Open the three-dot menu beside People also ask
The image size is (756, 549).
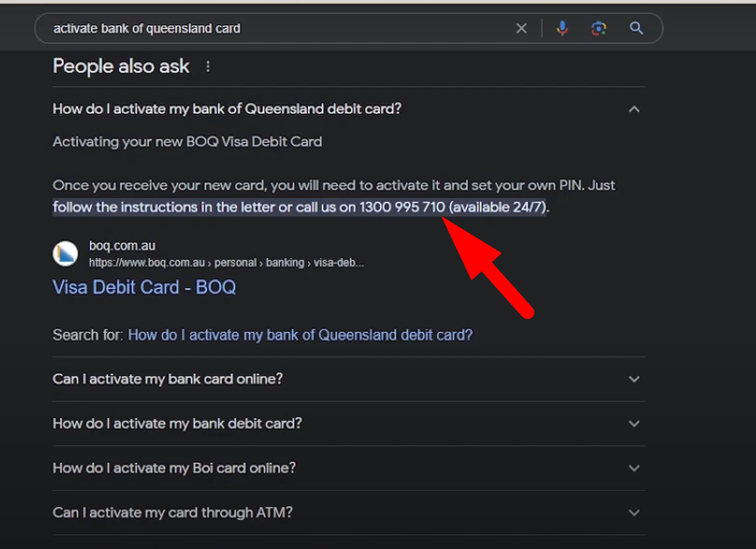point(208,66)
